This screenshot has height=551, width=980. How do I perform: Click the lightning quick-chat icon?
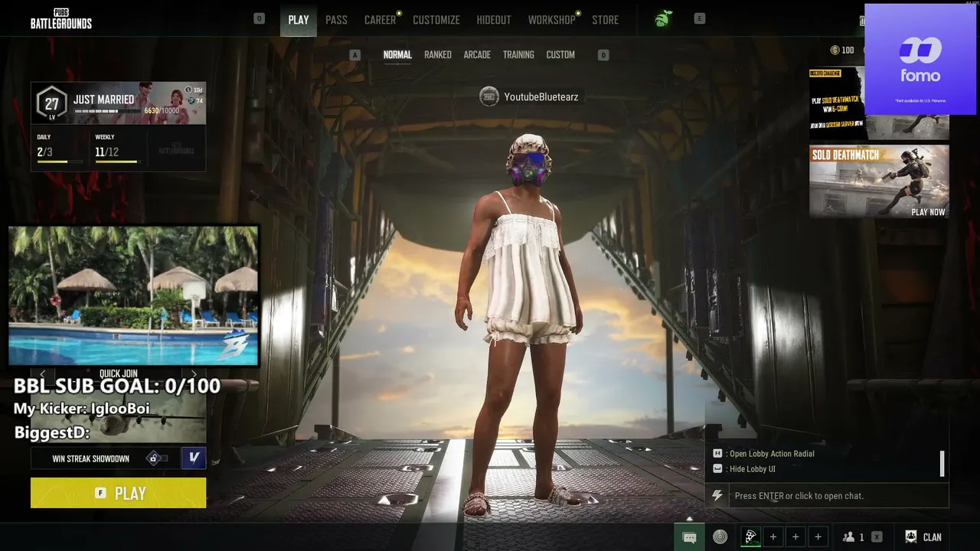click(717, 496)
